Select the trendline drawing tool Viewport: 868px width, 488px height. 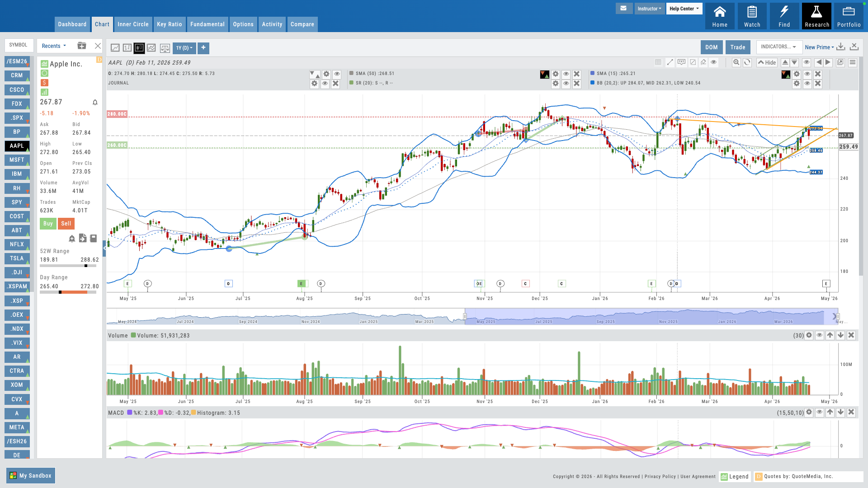670,62
